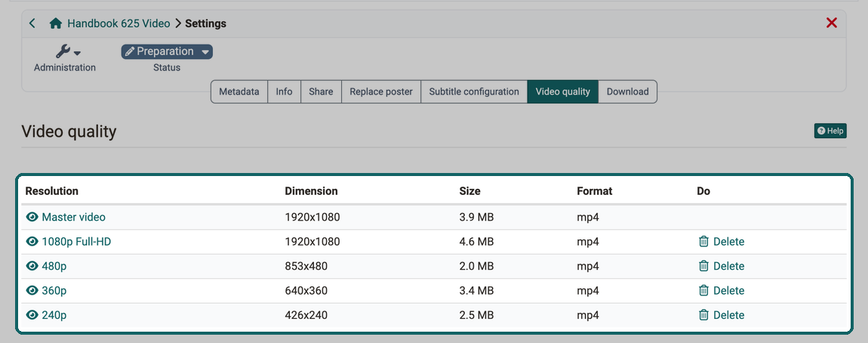
Task: Click trash icon in 1080p Full-HD row
Action: point(703,242)
